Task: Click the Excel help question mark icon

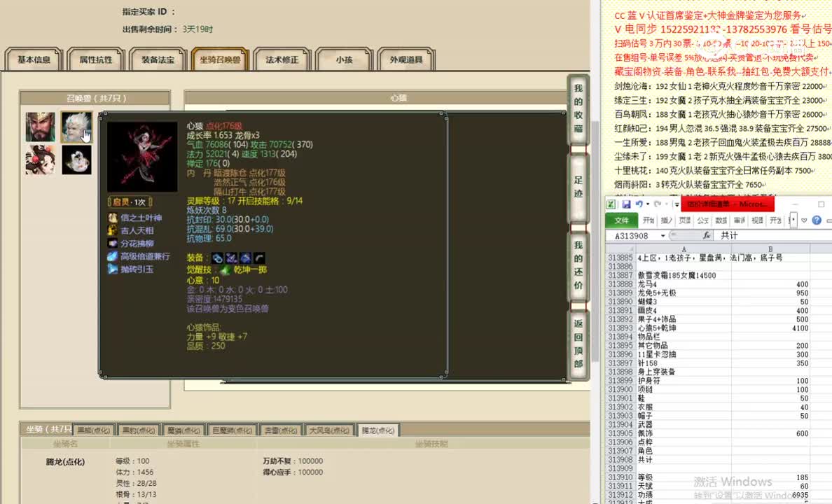Action: click(817, 220)
